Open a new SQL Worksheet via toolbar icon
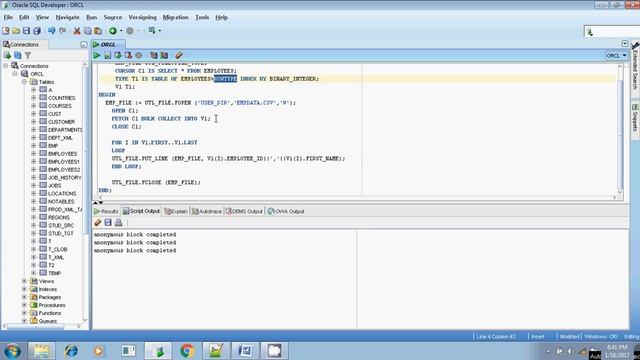The height and width of the screenshot is (360, 640). pyautogui.click(x=152, y=31)
